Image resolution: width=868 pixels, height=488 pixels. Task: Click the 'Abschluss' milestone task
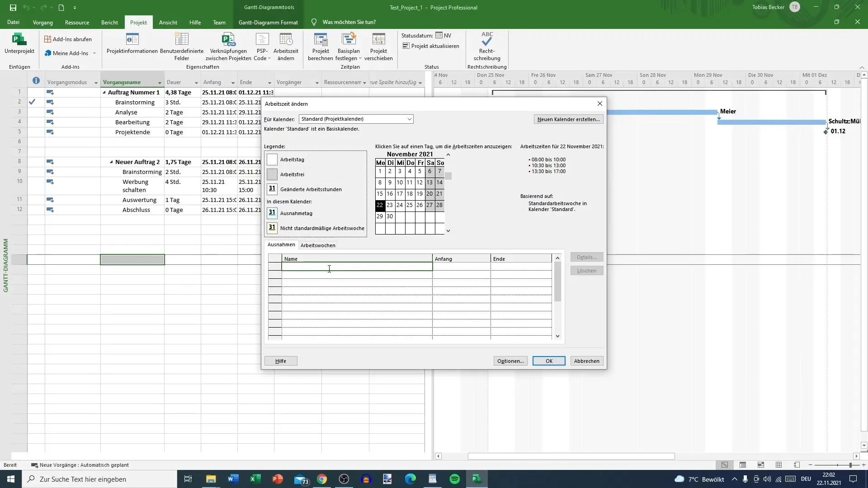(x=136, y=210)
